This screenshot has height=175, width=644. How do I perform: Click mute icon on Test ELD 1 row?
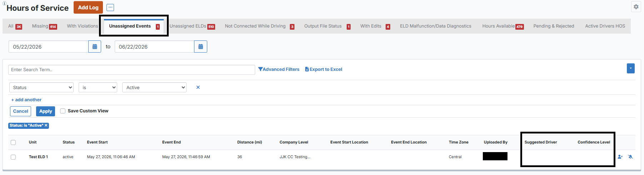[630, 157]
